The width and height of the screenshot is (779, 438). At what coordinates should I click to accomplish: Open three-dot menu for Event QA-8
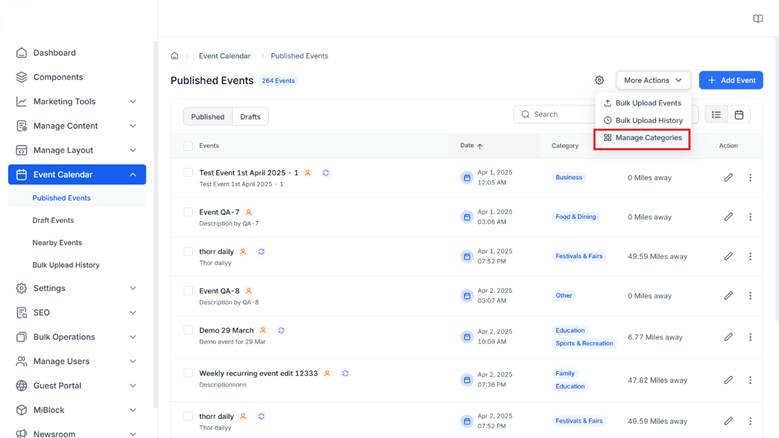point(750,295)
